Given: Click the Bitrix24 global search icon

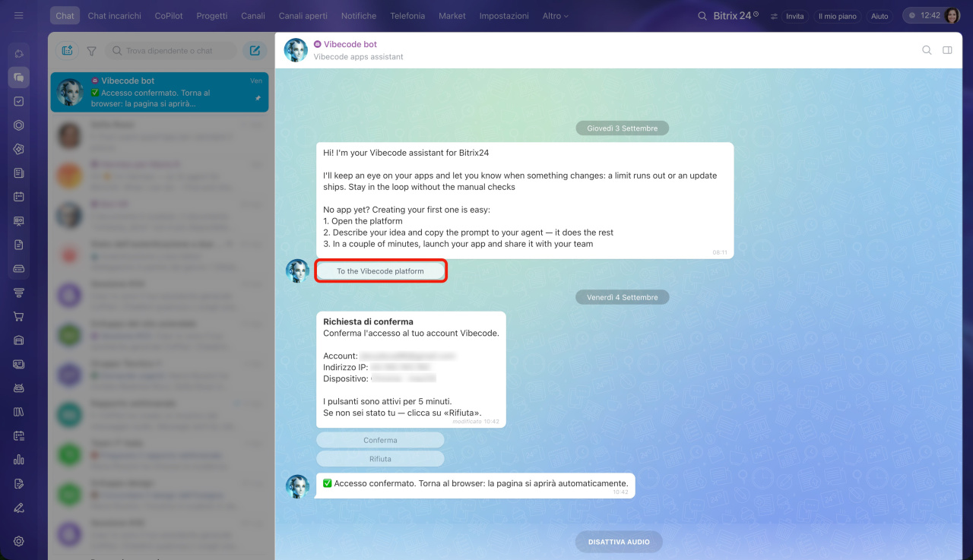Looking at the screenshot, I should [702, 16].
